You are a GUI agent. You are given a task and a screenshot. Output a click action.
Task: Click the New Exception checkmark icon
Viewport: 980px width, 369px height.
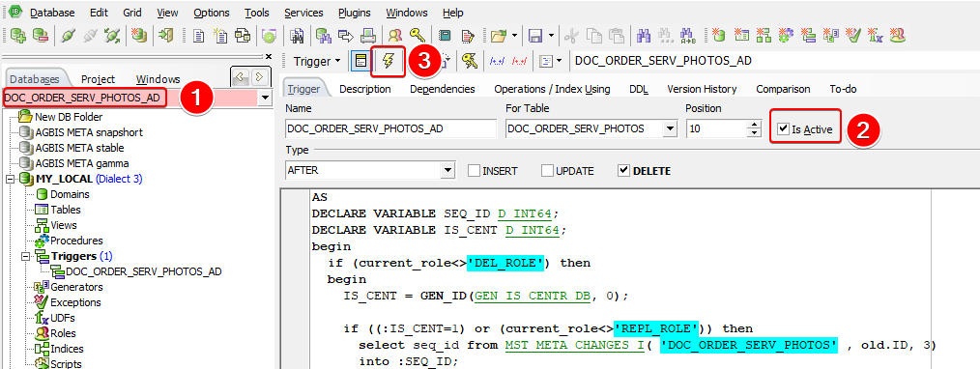coord(853,35)
